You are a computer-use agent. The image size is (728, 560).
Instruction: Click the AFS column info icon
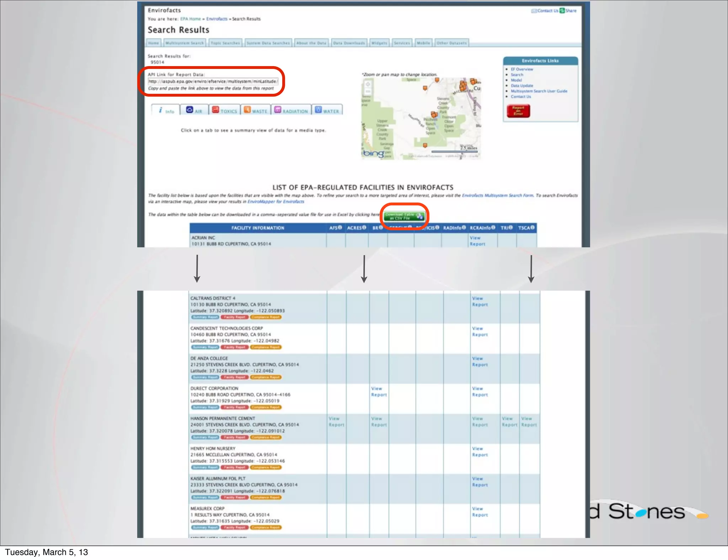[x=340, y=227]
